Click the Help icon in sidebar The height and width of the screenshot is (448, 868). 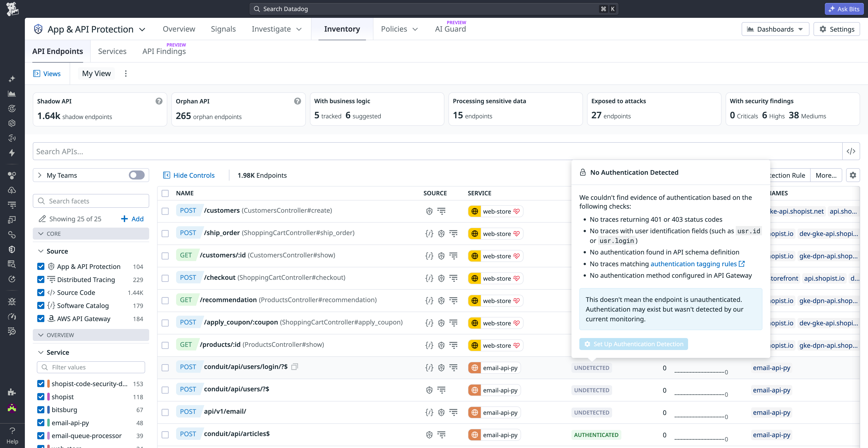tap(12, 436)
